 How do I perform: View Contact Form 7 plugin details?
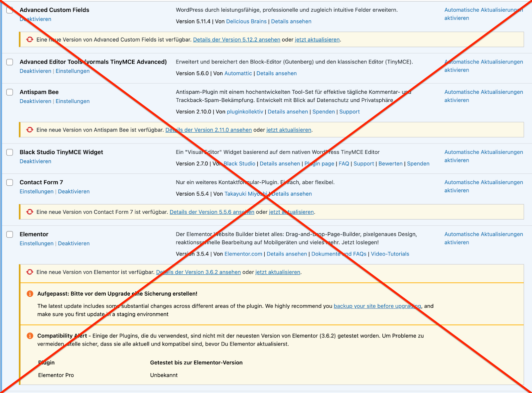coord(292,194)
